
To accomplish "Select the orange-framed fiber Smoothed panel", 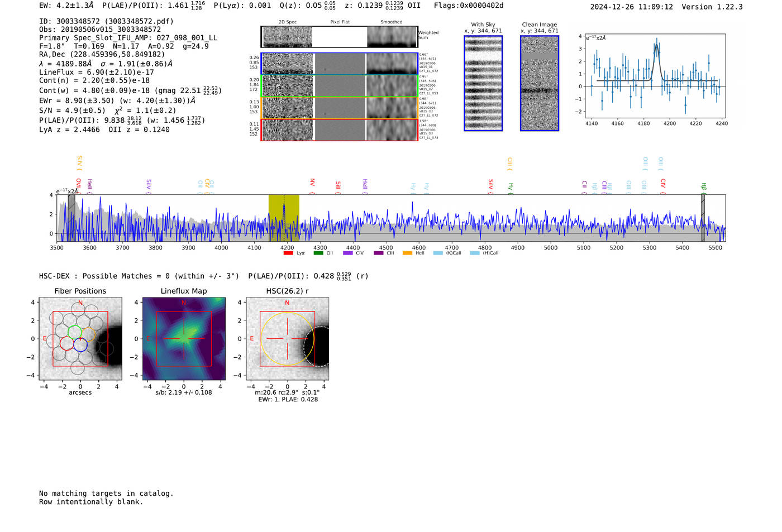I will pyautogui.click(x=392, y=108).
